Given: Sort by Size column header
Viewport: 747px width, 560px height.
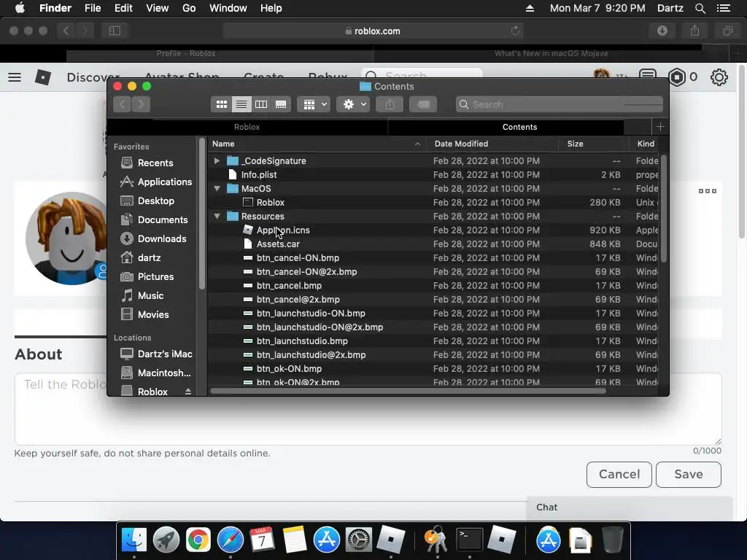Looking at the screenshot, I should coord(594,144).
